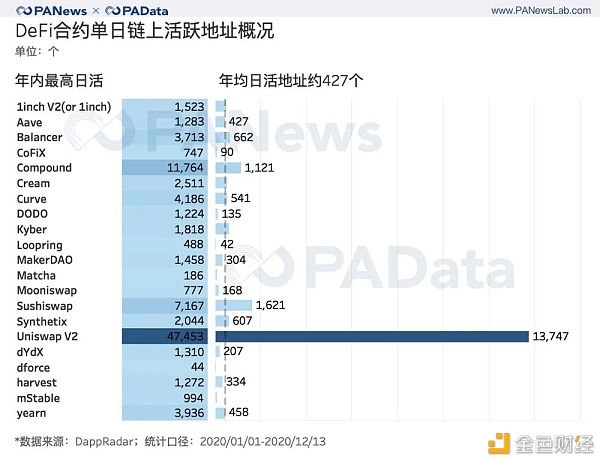600x460 pixels.
Task: Click the 2,511 Cream peak value
Action: [189, 183]
